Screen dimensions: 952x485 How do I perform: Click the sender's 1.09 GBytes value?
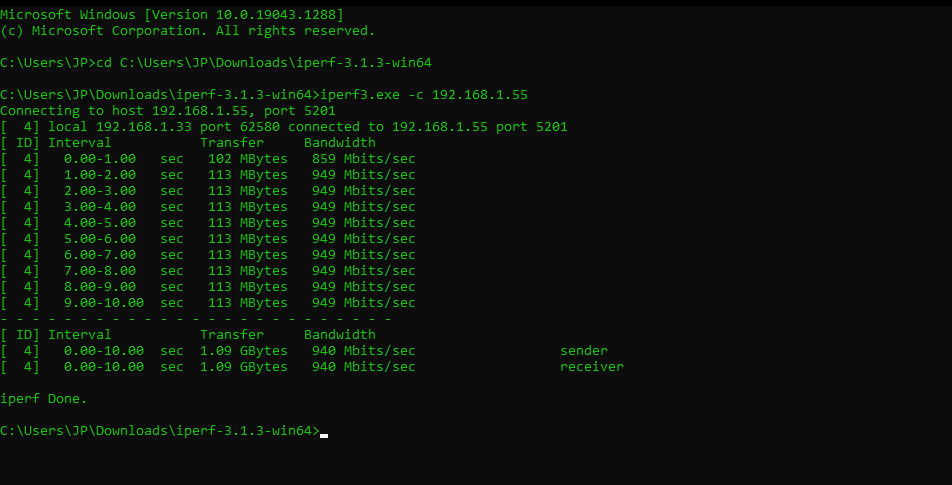(244, 351)
